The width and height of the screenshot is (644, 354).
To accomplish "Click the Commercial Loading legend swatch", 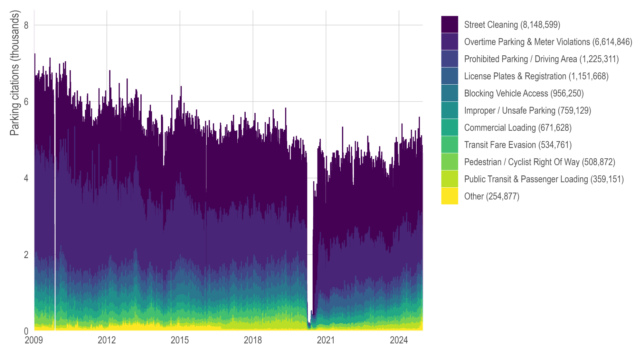I will (450, 127).
